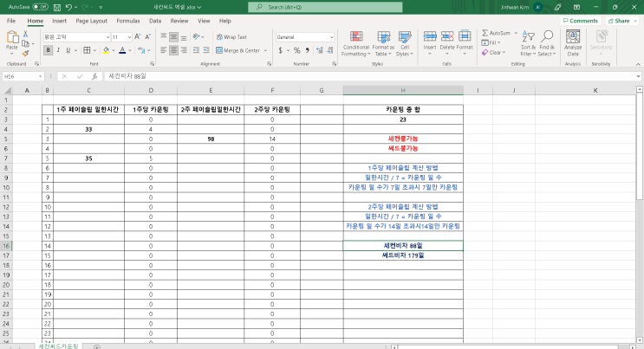Screen dimensions: 644x349
Task: Open Clear dropdown
Action: pyautogui.click(x=494, y=53)
